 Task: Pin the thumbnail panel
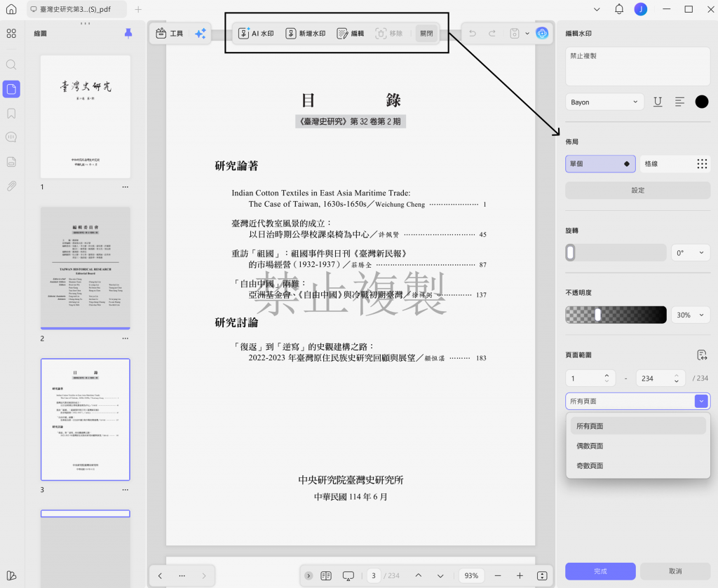pyautogui.click(x=128, y=33)
